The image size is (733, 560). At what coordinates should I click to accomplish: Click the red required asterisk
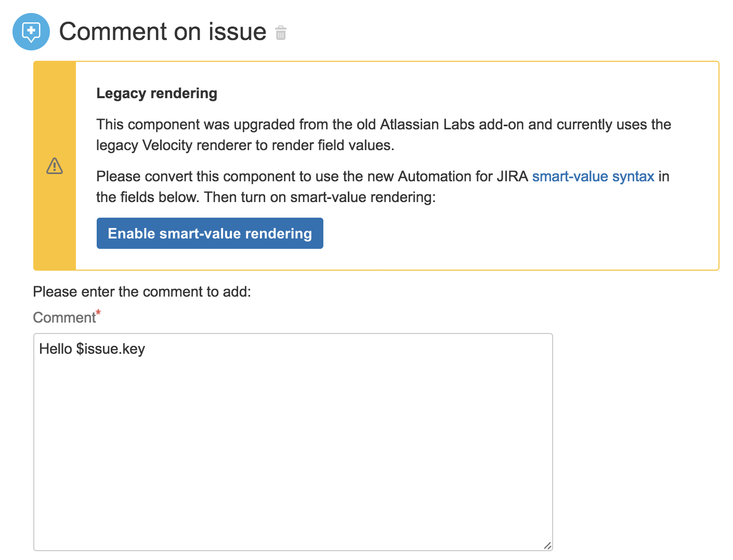(x=98, y=313)
